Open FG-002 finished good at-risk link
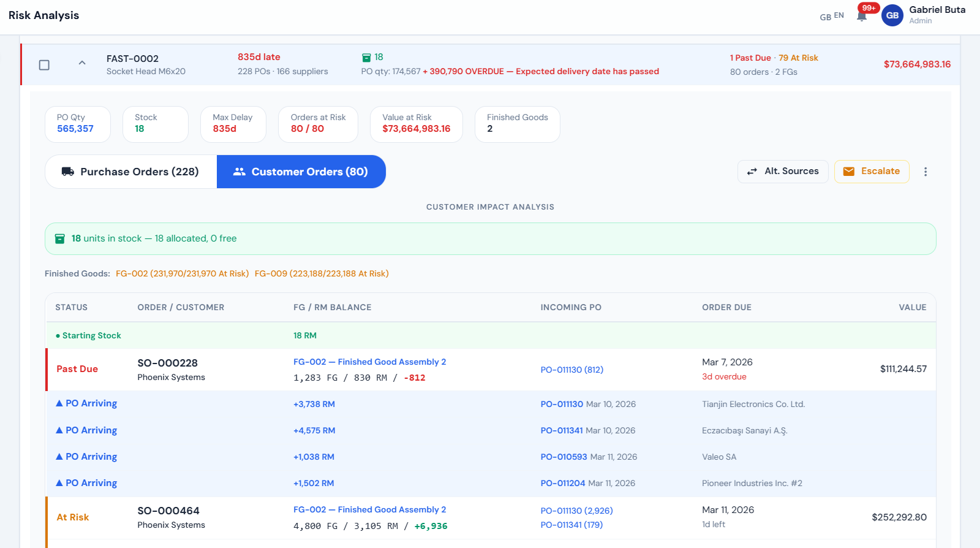The width and height of the screenshot is (980, 548). pyautogui.click(x=182, y=274)
